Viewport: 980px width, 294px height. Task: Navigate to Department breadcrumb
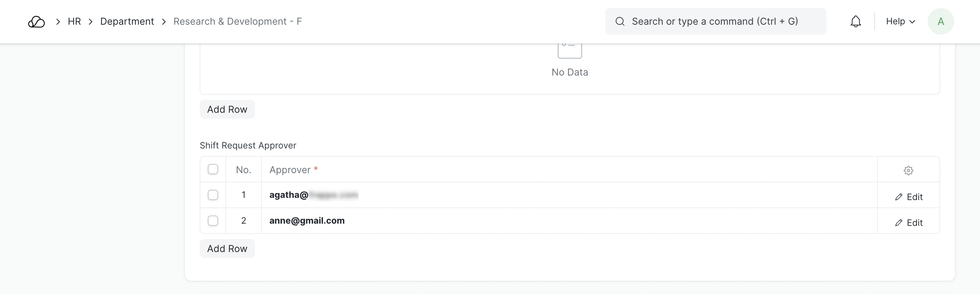point(127,22)
